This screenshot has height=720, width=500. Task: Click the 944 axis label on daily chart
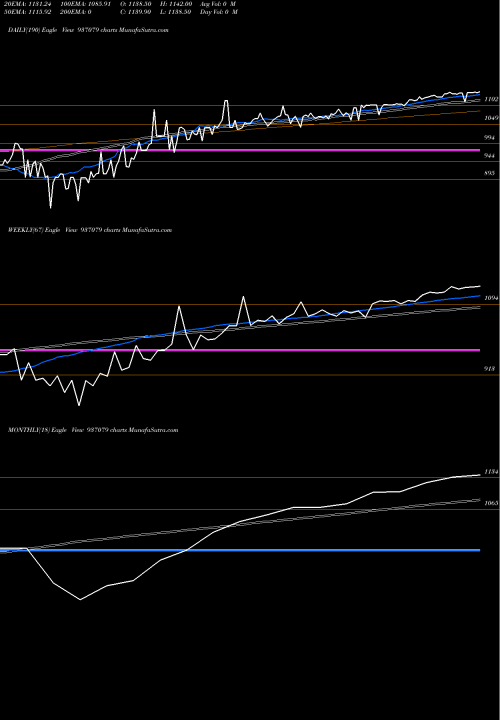click(490, 156)
